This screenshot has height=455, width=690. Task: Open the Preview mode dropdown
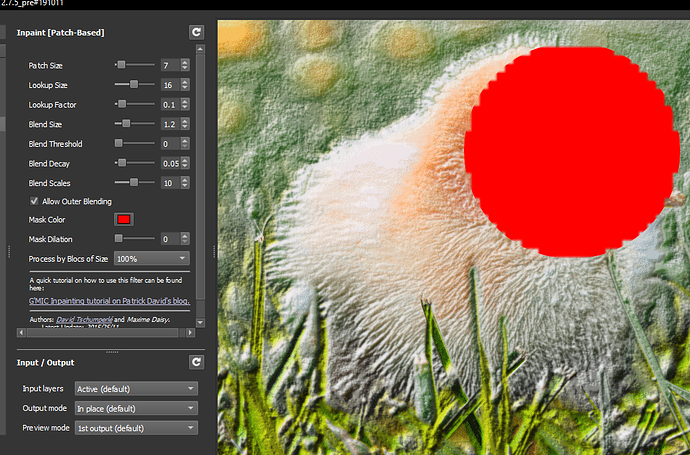coord(136,428)
